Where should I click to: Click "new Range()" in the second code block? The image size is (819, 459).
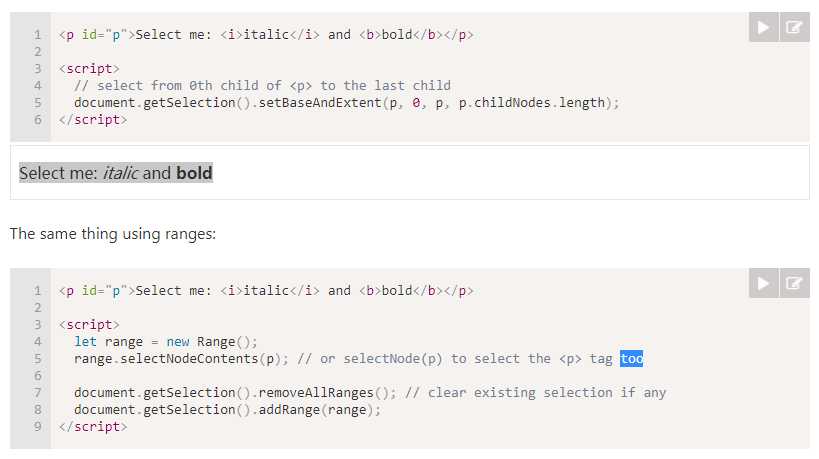pos(214,342)
